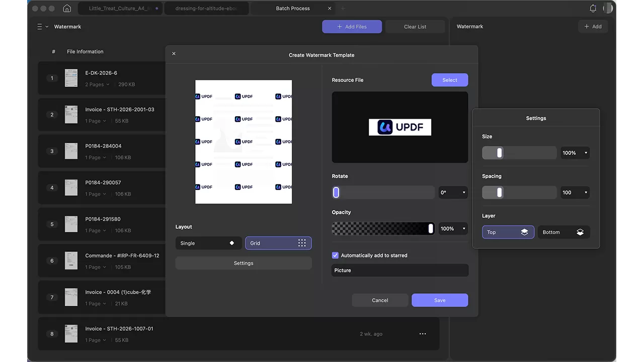
Task: Click the Rotate slider handle
Action: point(336,193)
